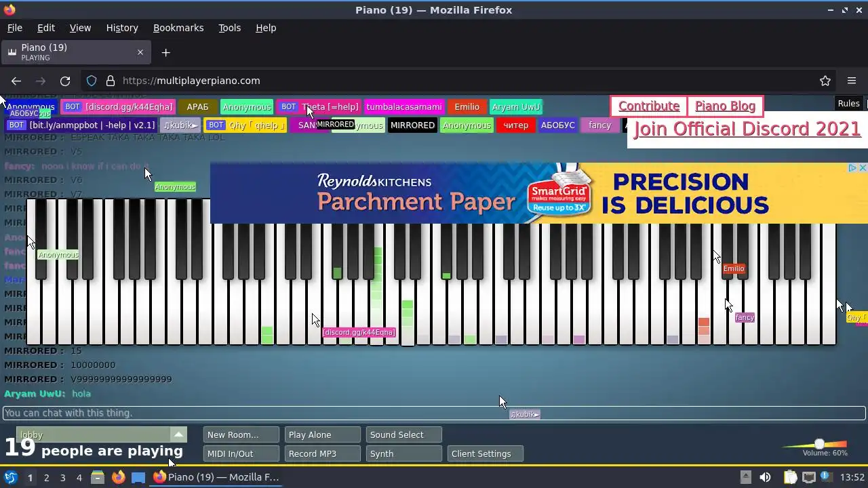This screenshot has width=868, height=488.
Task: Click the Theta [=help] bot name tag
Action: (319, 107)
